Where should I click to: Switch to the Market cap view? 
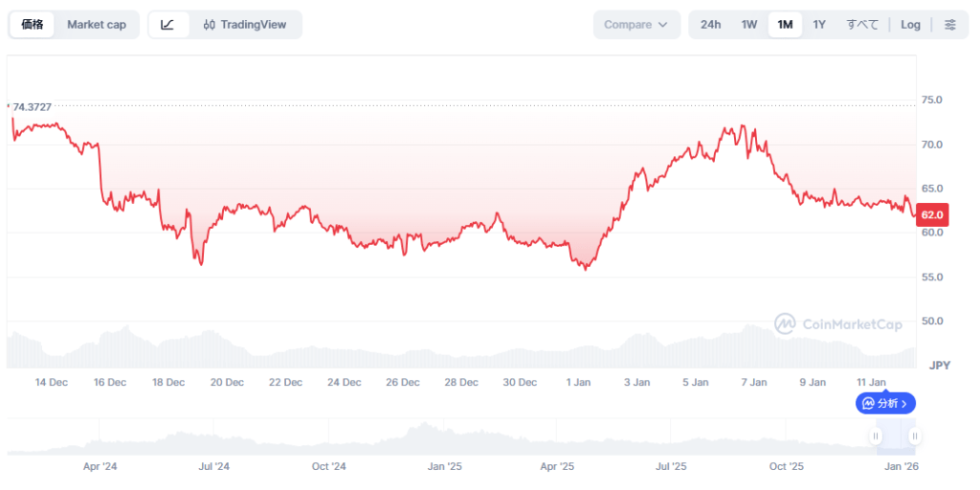click(96, 25)
